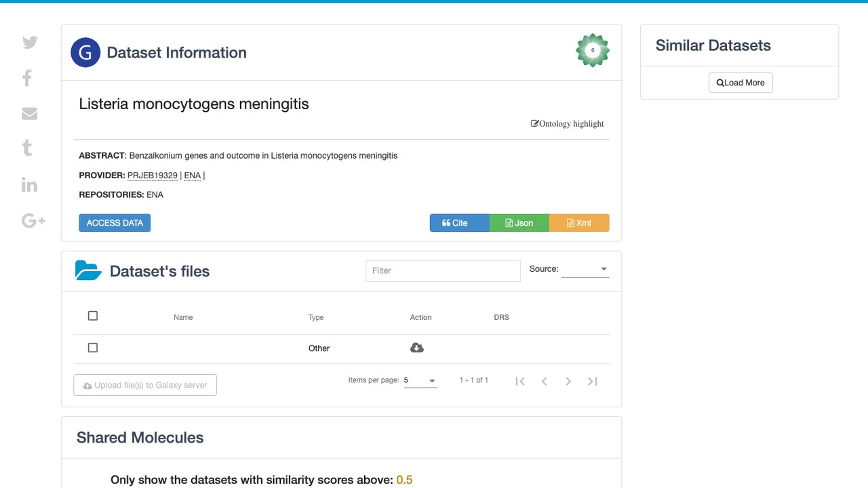The height and width of the screenshot is (488, 868).
Task: Open the Items per page dropdown
Action: coord(420,381)
